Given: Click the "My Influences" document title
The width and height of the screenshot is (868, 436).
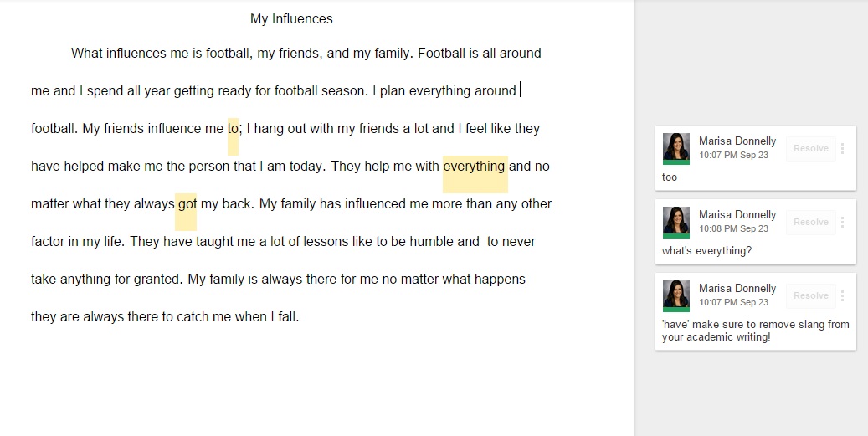Looking at the screenshot, I should pos(291,19).
